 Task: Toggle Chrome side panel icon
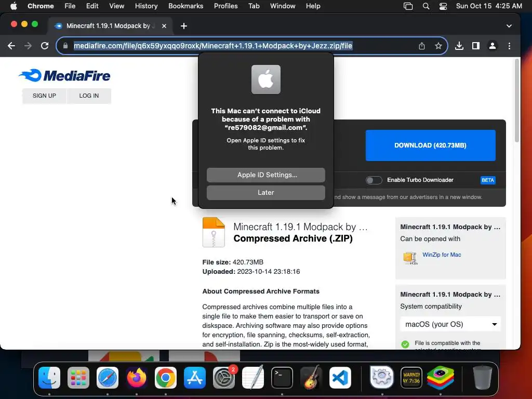tap(476, 46)
